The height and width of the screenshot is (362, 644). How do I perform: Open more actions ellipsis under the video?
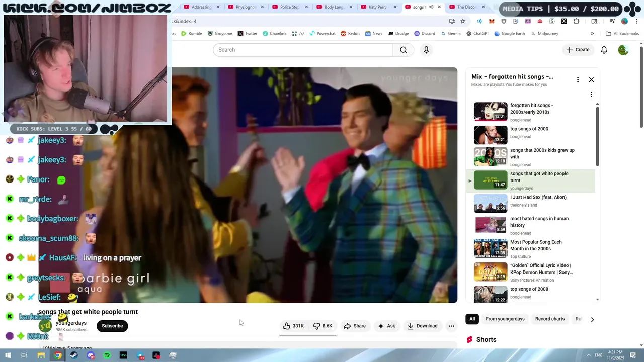click(451, 326)
